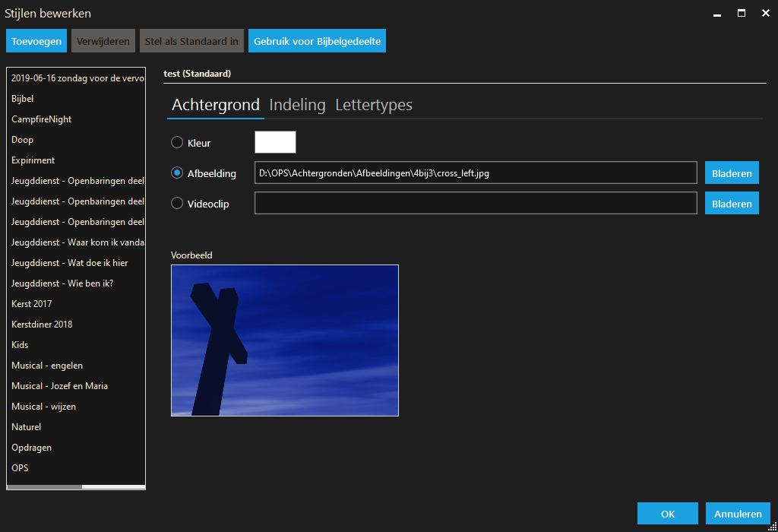
Task: Pick the 'Kerstdiner 2018' style
Action: [x=76, y=324]
